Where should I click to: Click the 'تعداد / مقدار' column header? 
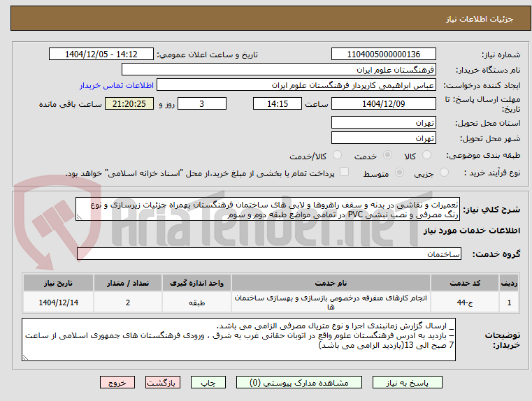click(128, 283)
